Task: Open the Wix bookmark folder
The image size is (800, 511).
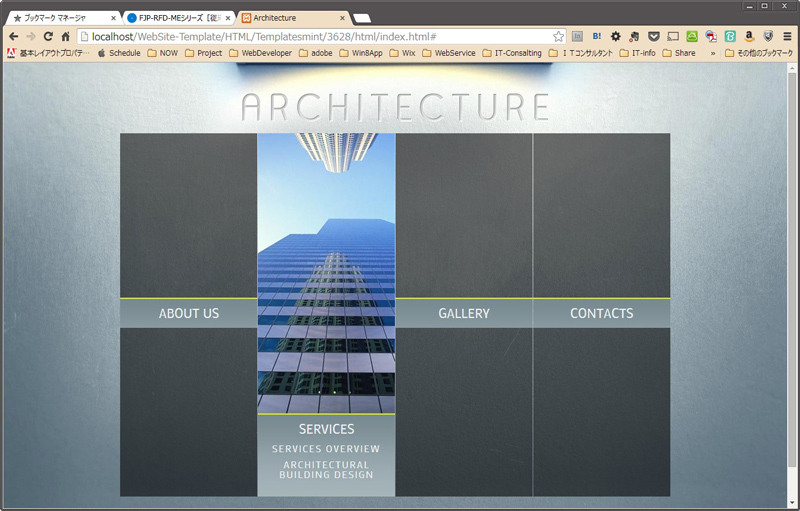Action: coord(403,53)
